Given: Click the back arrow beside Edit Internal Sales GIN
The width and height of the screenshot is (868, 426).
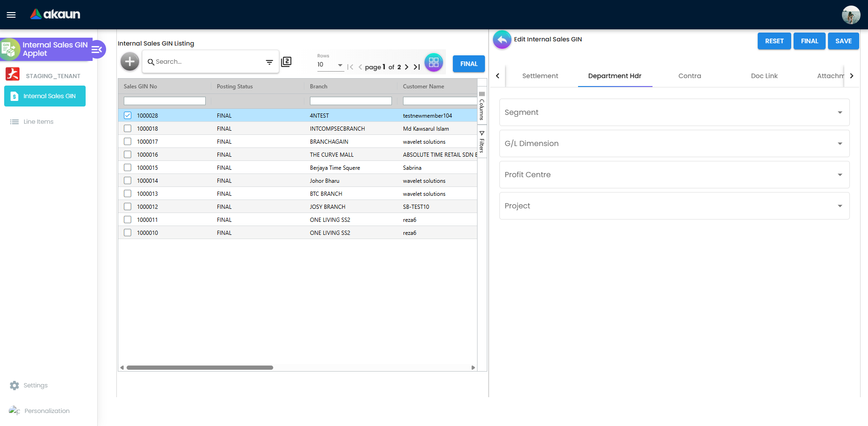Looking at the screenshot, I should (x=502, y=40).
